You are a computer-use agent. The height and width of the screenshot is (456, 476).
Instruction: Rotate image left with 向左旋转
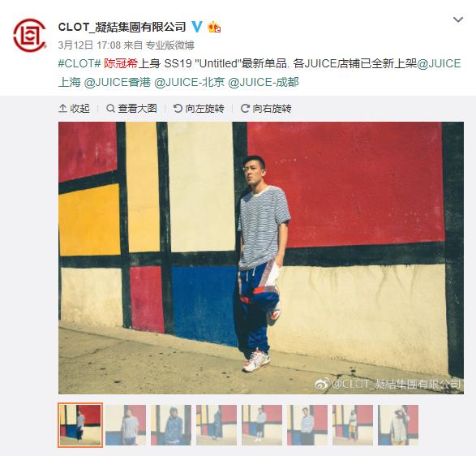(199, 109)
